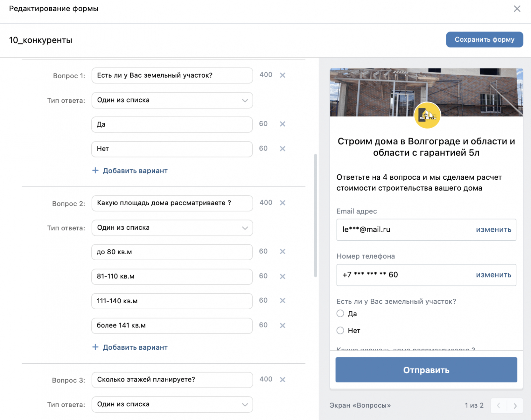
Task: Open answer type dropdown for question 1
Action: point(172,100)
